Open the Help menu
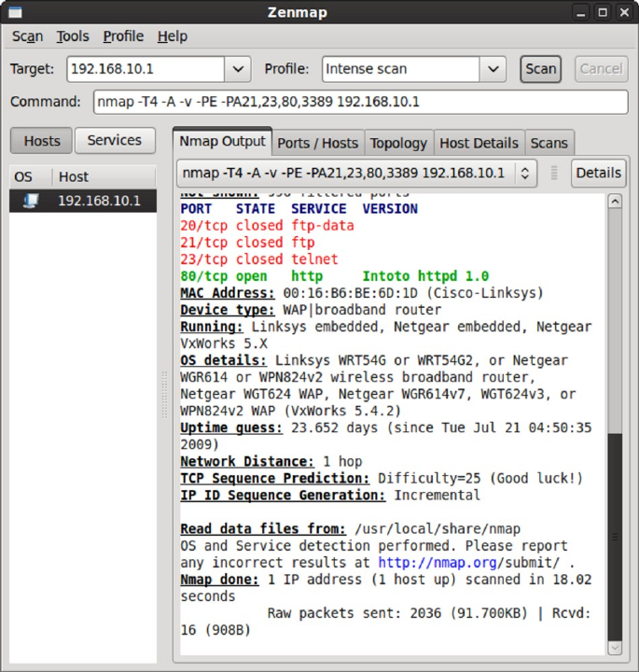This screenshot has height=672, width=639. click(173, 36)
